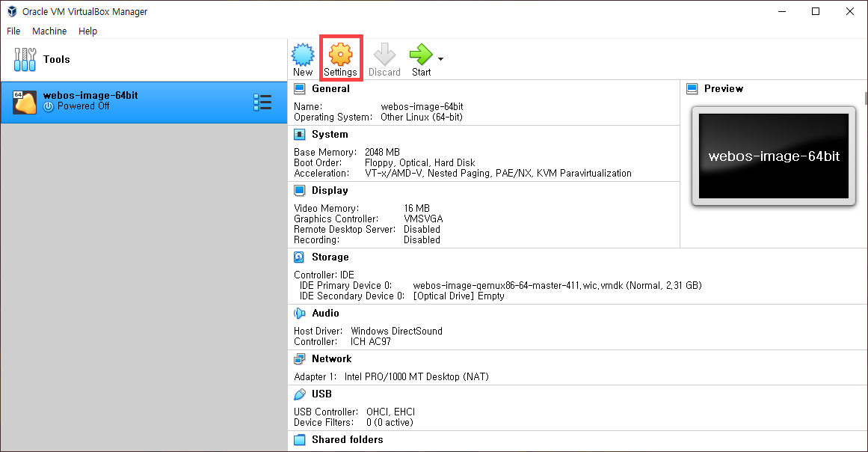Open Settings via the gear icon

point(340,55)
